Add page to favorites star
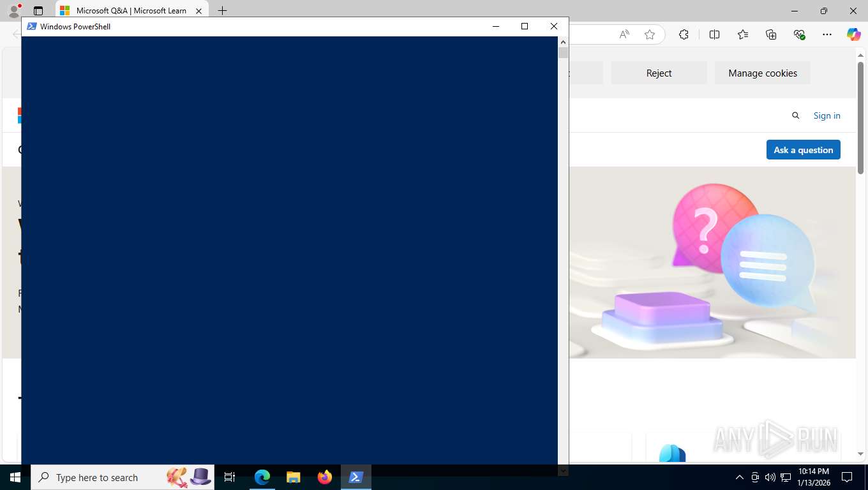 click(x=650, y=34)
